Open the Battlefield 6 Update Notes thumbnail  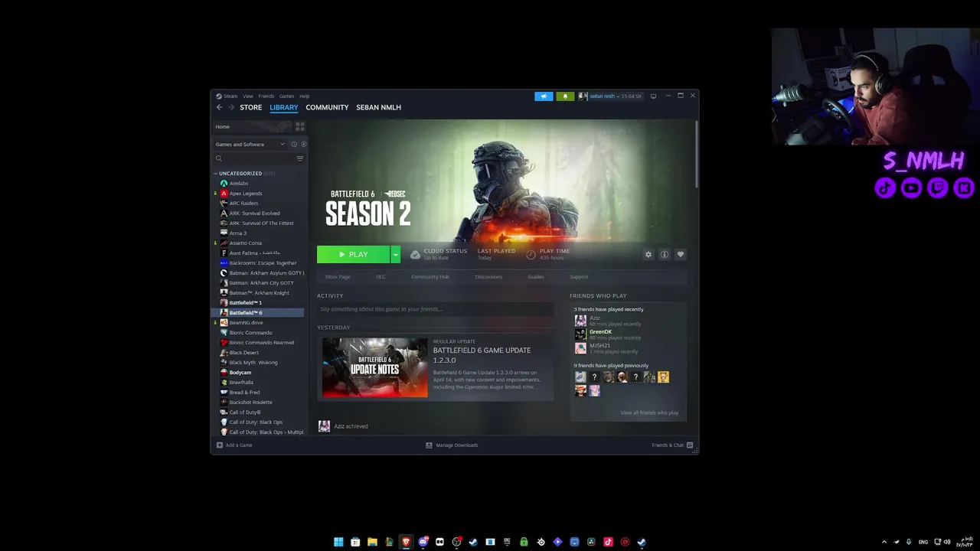click(x=375, y=367)
